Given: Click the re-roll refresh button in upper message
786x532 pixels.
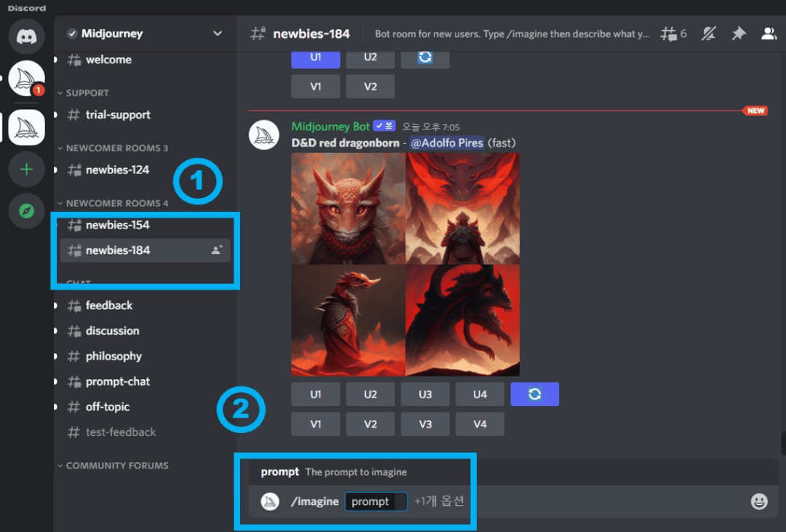Looking at the screenshot, I should [x=424, y=57].
